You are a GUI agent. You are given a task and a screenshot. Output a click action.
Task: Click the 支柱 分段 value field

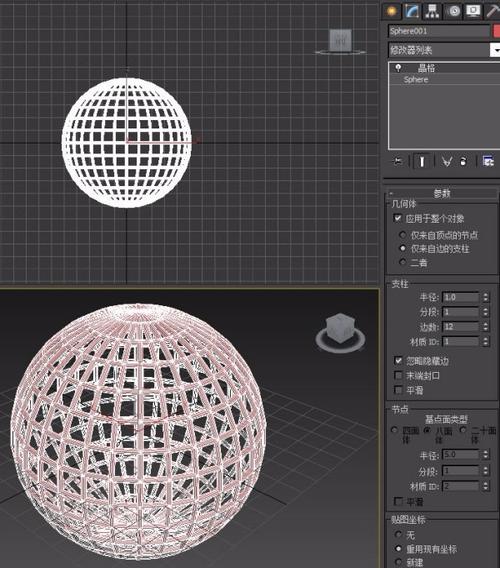point(461,312)
